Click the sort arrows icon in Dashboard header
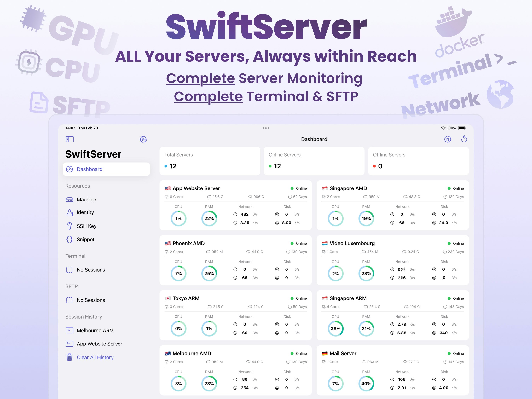532x399 pixels. point(448,139)
